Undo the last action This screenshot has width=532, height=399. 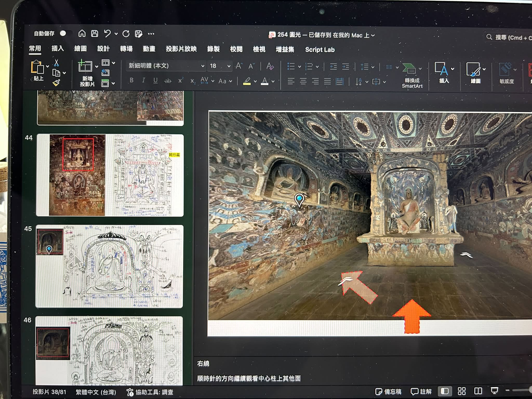coord(107,33)
